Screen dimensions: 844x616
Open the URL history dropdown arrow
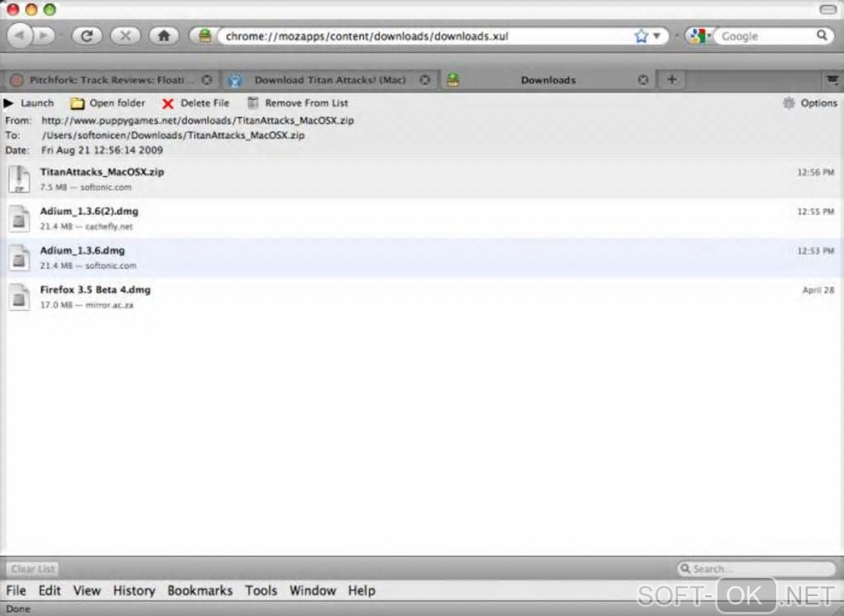657,36
